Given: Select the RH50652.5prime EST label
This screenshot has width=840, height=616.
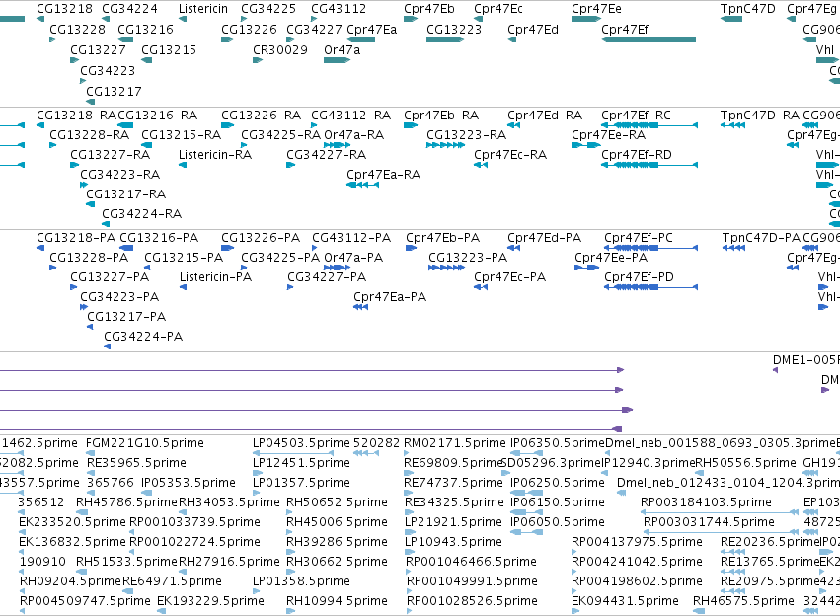Looking at the screenshot, I should 337,502.
